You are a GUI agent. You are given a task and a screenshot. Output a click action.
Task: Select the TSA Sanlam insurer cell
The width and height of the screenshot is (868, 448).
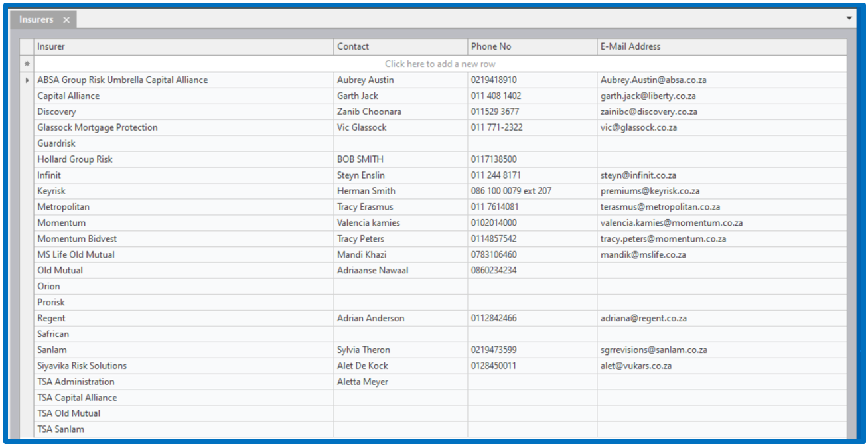tap(184, 429)
